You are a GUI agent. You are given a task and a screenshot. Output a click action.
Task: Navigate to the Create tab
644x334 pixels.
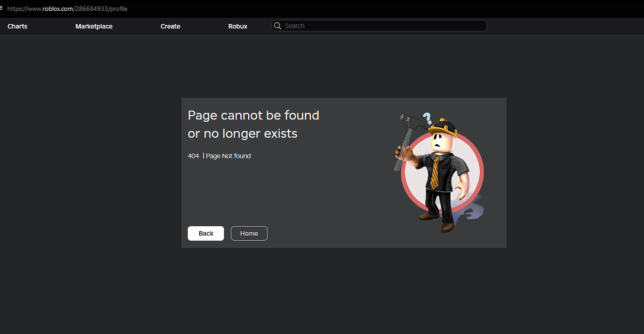[170, 26]
